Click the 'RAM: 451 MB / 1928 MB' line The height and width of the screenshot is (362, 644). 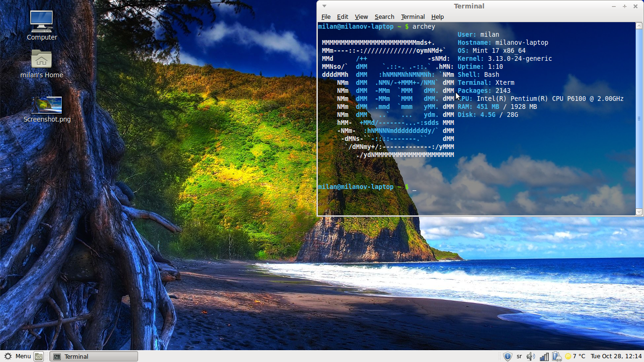tap(497, 107)
